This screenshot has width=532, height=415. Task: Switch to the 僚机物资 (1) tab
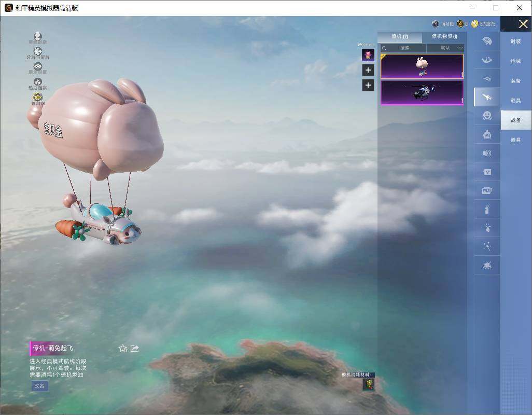click(x=444, y=37)
